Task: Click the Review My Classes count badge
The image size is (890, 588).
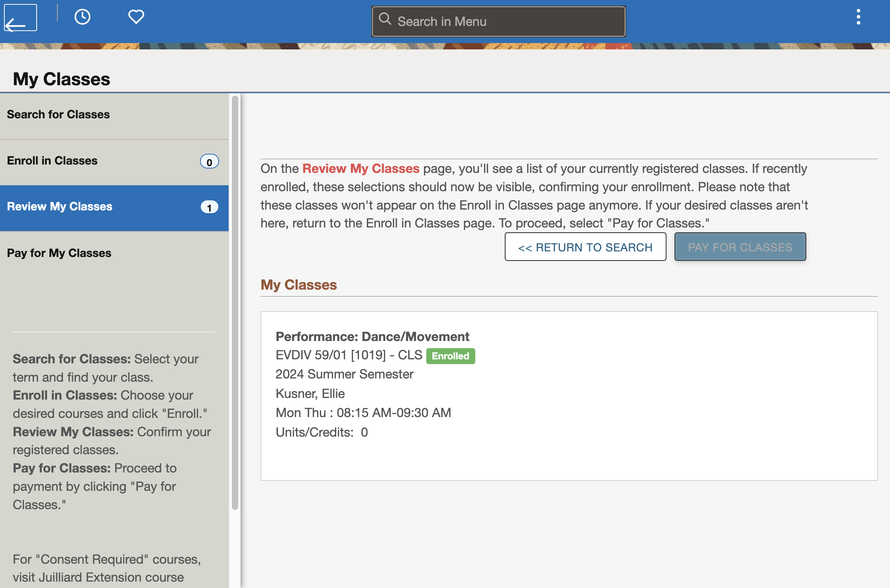Action: (x=209, y=207)
